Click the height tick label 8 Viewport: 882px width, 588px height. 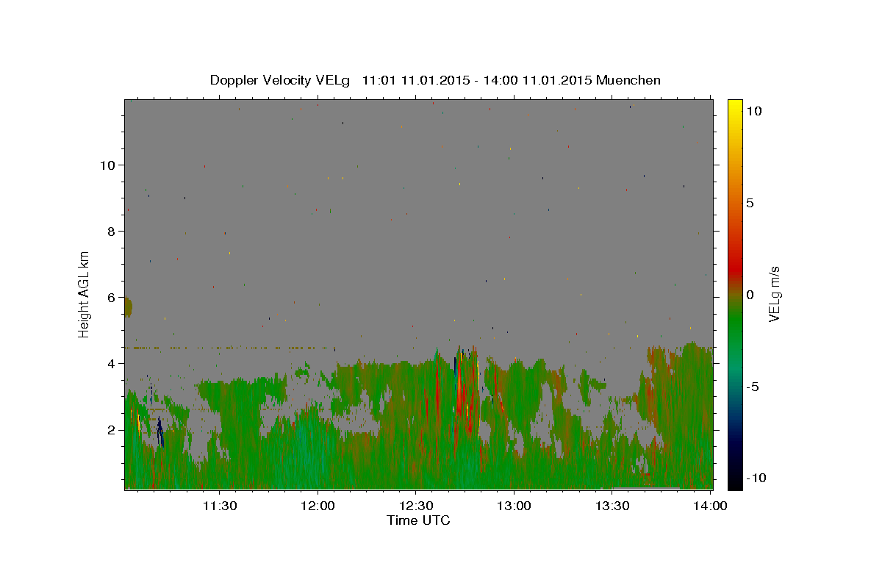coord(111,232)
